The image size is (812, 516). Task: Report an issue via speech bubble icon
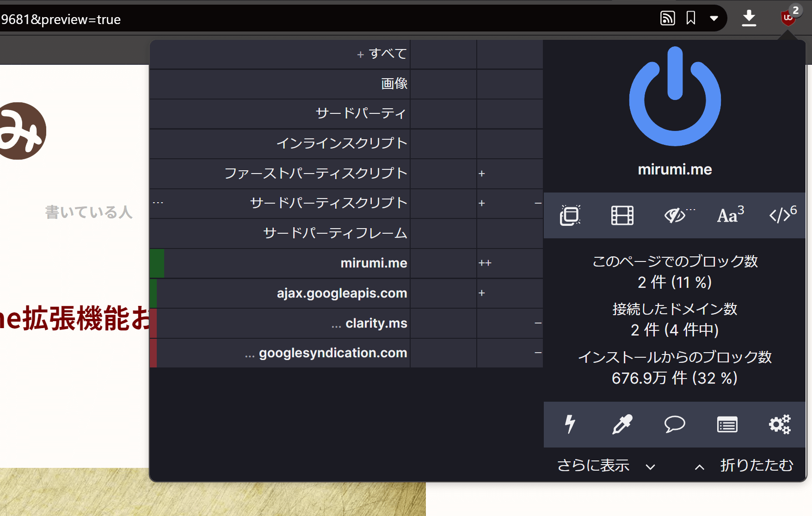point(675,424)
